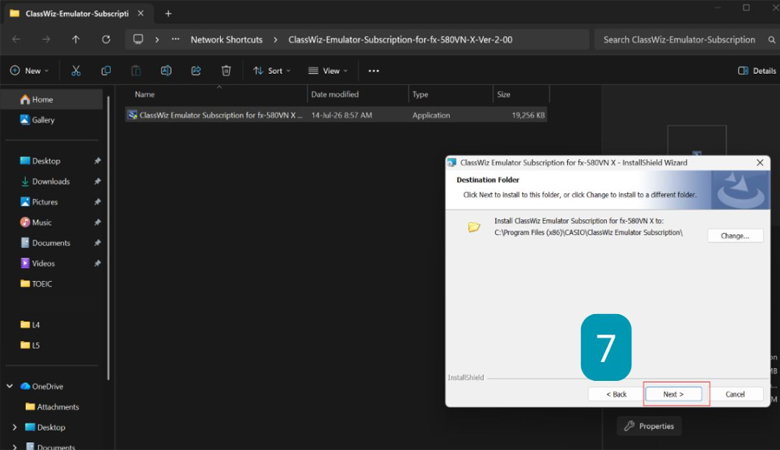
Task: Click the Forward navigation arrow in Explorer
Action: pyautogui.click(x=46, y=39)
